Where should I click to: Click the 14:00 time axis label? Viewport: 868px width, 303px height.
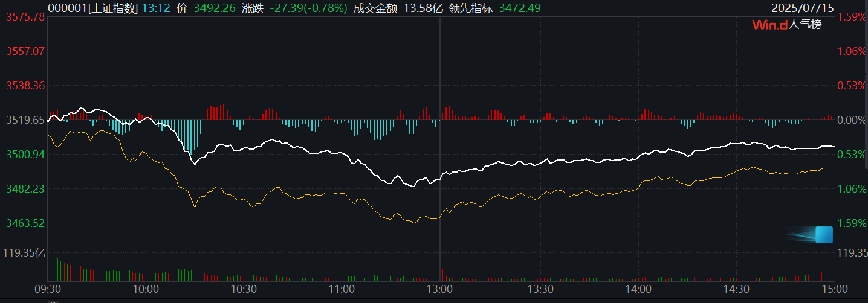pos(638,289)
